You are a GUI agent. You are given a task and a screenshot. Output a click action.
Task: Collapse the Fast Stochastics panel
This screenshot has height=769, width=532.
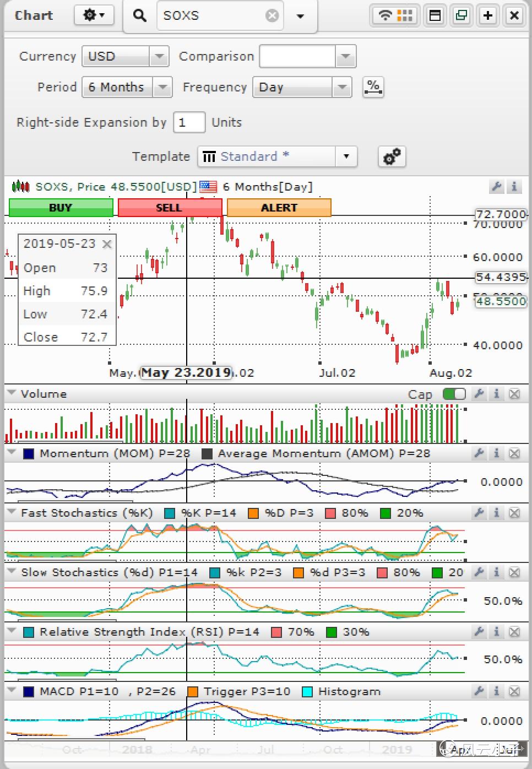(x=11, y=512)
